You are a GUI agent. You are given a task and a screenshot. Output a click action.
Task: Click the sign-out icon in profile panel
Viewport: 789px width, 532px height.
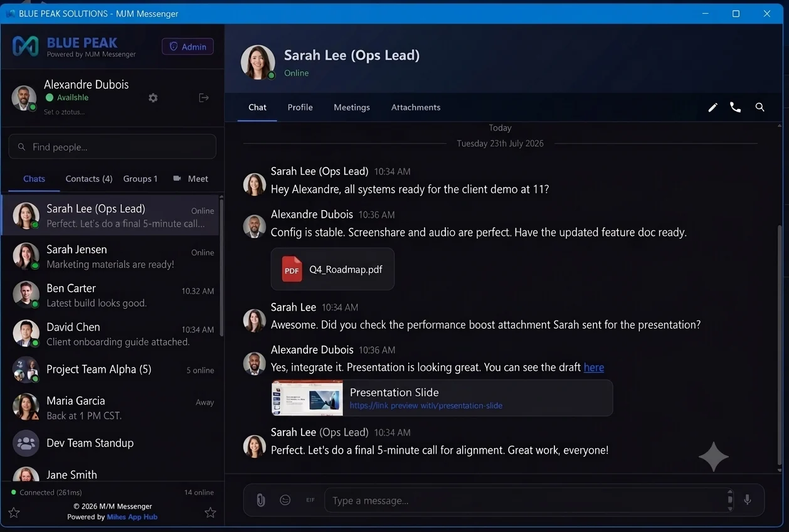coord(204,98)
